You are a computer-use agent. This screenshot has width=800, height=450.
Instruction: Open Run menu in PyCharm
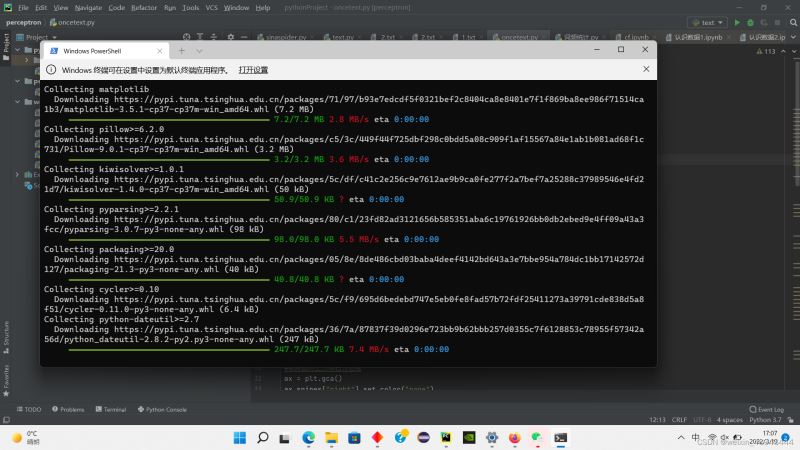pyautogui.click(x=170, y=8)
